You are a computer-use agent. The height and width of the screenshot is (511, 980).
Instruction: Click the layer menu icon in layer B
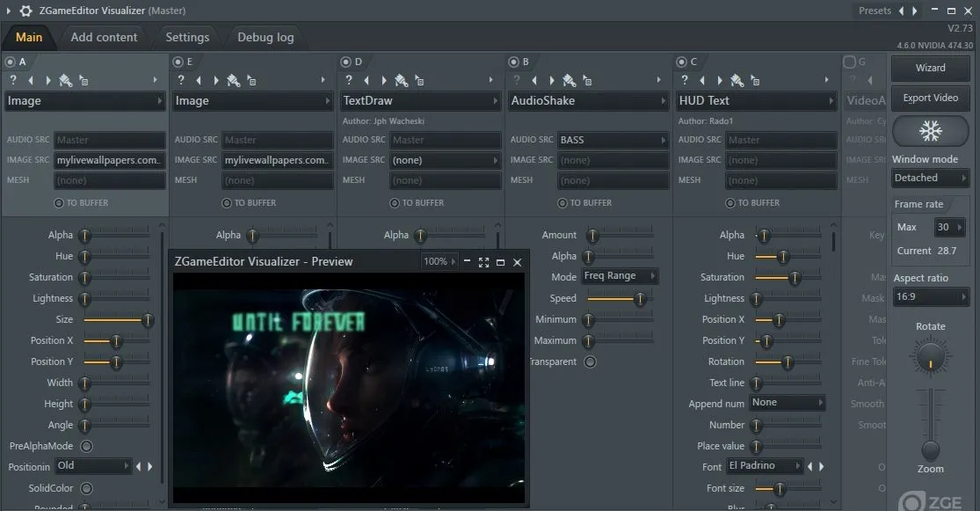587,80
